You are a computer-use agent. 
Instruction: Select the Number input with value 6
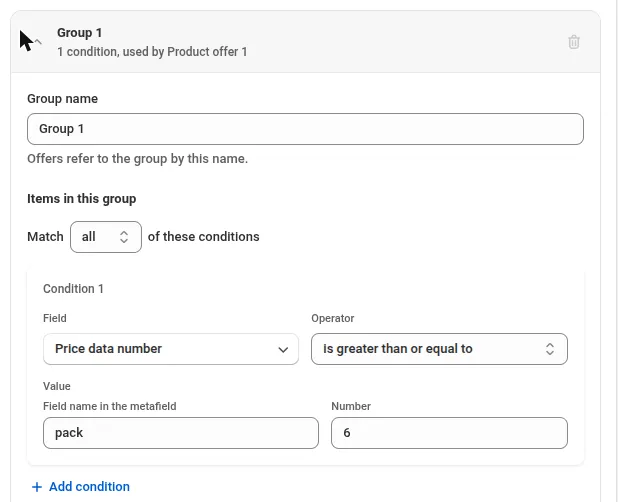449,433
